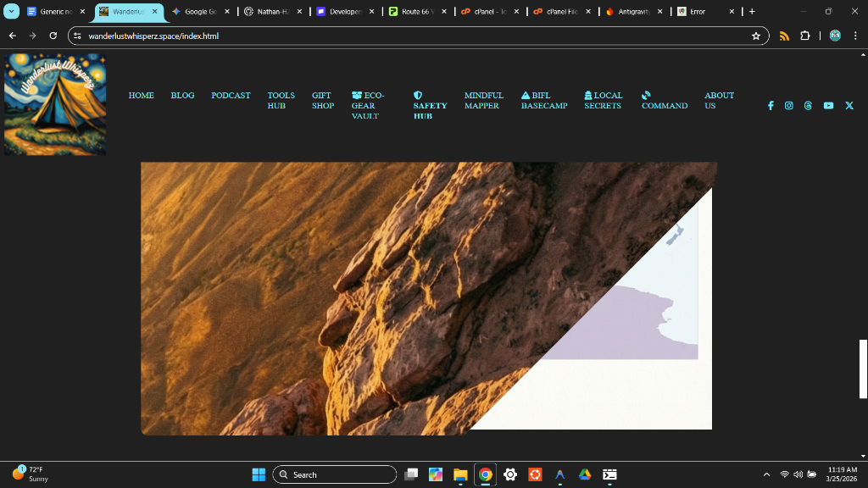The width and height of the screenshot is (868, 488).
Task: Open the Threads social icon
Action: pyautogui.click(x=808, y=106)
